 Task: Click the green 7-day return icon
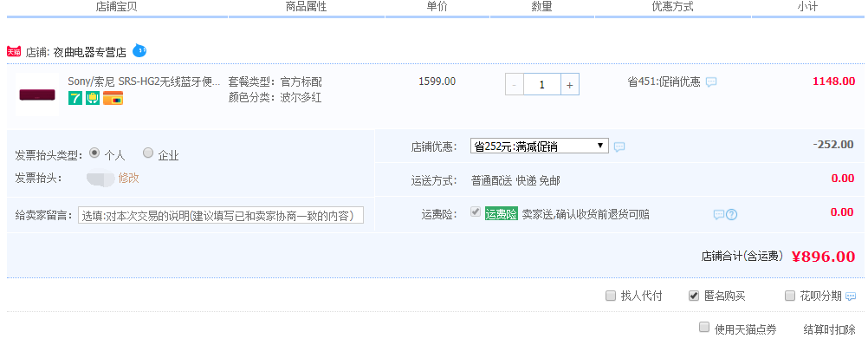point(75,98)
